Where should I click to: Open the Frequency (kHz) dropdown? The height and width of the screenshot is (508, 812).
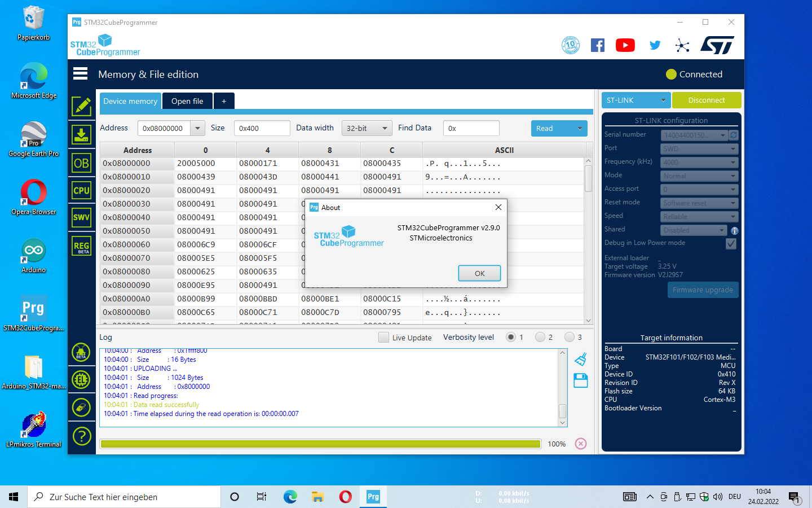pos(699,162)
